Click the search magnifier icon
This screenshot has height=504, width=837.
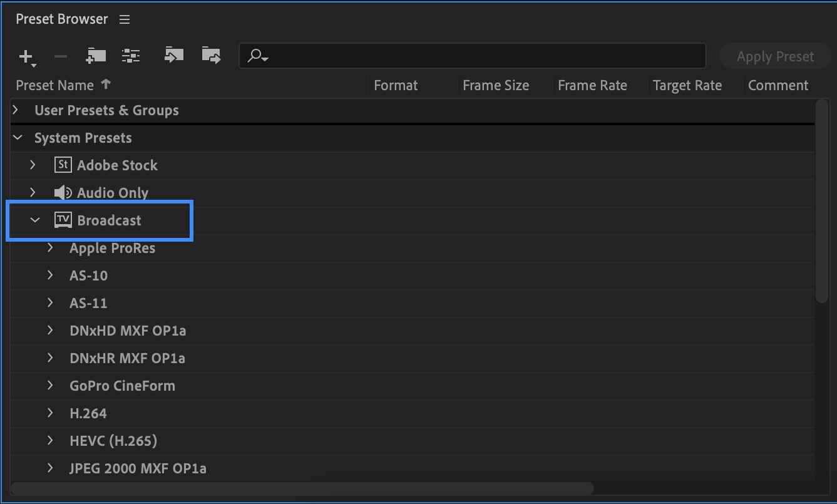(x=257, y=56)
